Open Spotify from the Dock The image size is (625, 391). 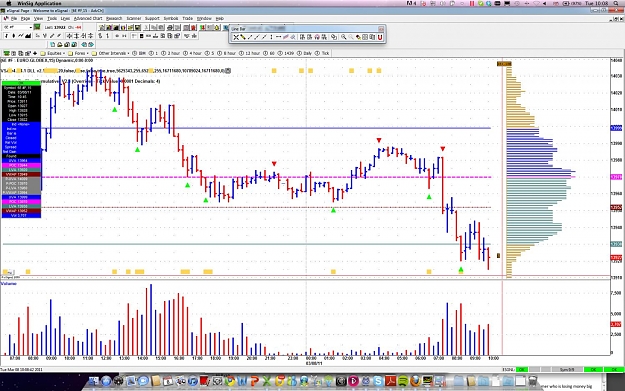click(403, 381)
